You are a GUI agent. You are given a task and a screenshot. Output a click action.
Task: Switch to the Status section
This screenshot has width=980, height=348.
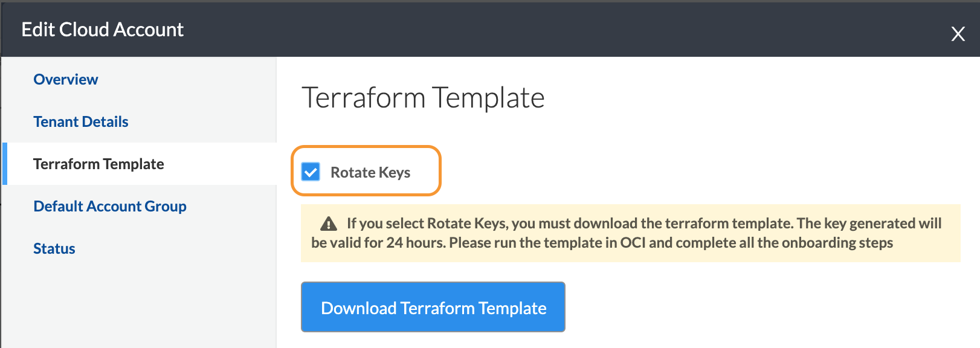(54, 248)
